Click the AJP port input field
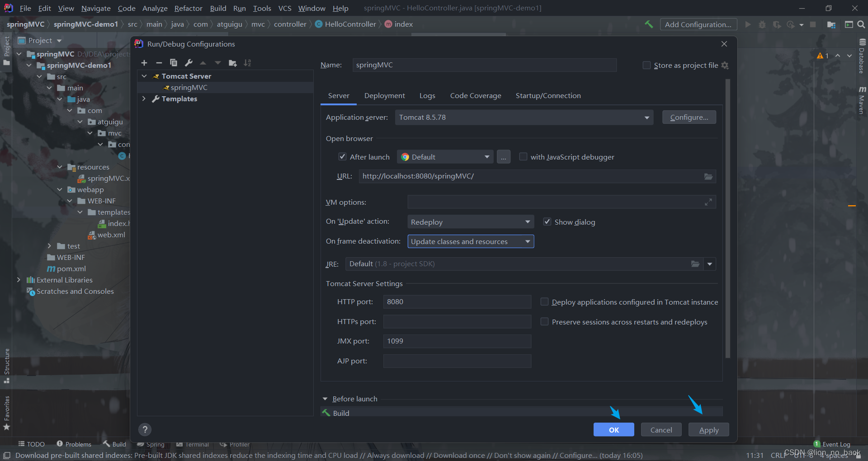The width and height of the screenshot is (868, 461). 457,361
